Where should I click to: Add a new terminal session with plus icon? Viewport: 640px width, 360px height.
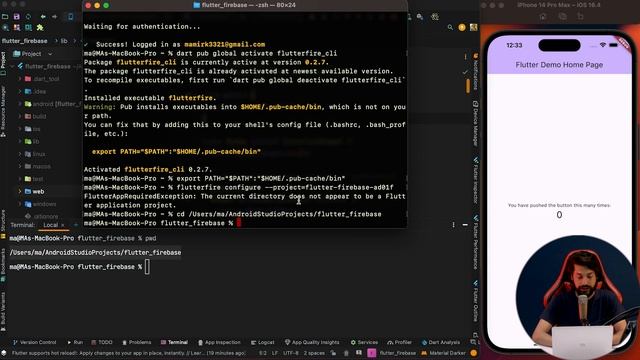pyautogui.click(x=76, y=225)
